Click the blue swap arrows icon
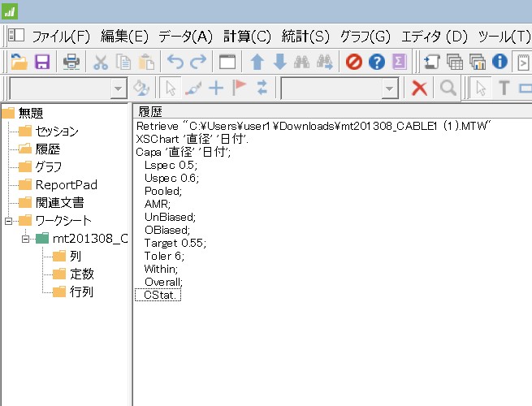This screenshot has height=406, width=532. [262, 88]
